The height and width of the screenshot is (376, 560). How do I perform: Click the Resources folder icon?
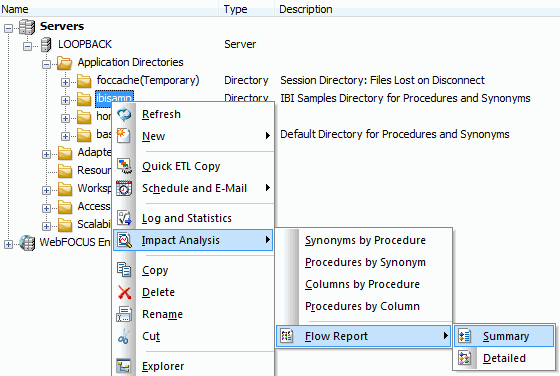click(x=65, y=171)
